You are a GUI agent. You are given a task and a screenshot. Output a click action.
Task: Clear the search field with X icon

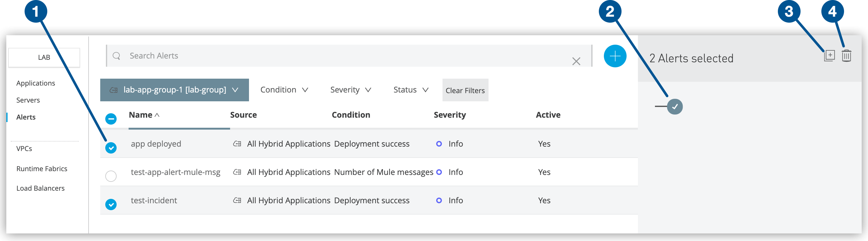click(x=576, y=61)
